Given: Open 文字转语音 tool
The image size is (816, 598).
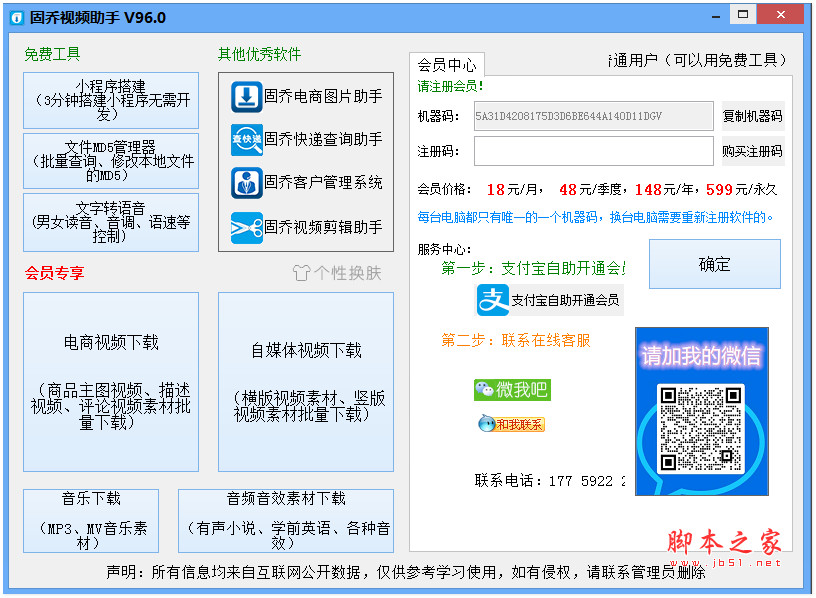Looking at the screenshot, I should tap(111, 222).
